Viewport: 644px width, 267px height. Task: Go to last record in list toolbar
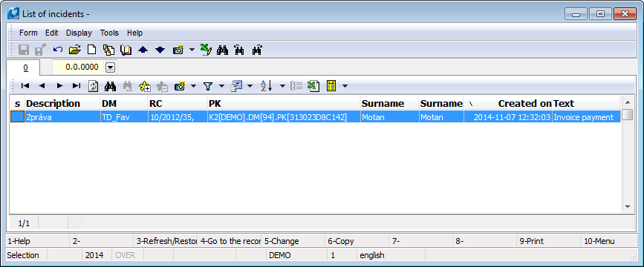pyautogui.click(x=77, y=86)
